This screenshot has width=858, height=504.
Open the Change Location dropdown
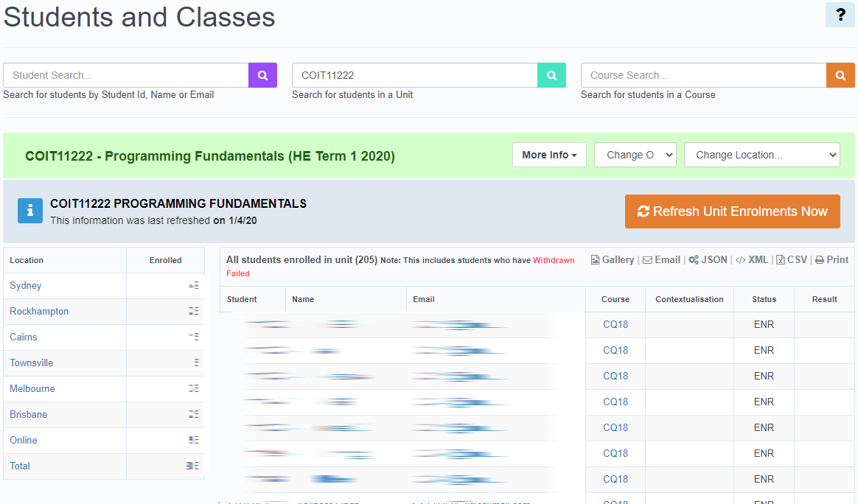(761, 155)
